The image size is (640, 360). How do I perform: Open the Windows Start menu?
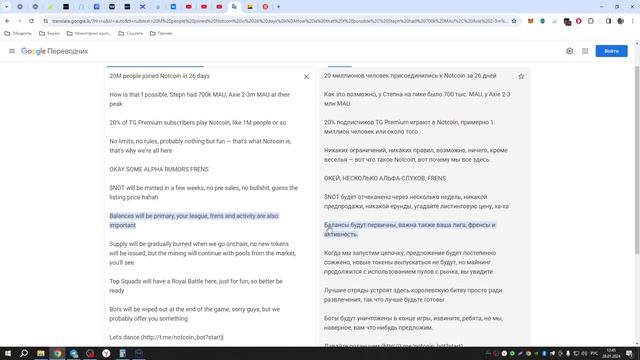(8, 353)
